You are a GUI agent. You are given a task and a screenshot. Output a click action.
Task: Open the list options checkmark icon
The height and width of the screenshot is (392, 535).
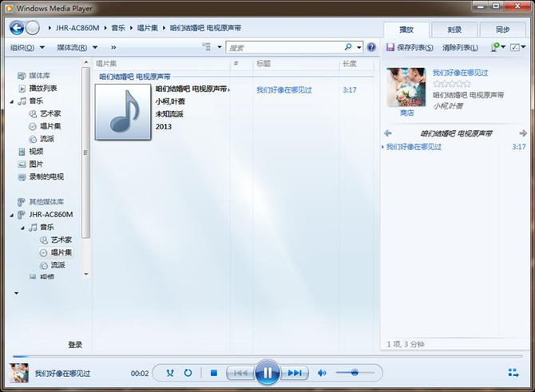coord(515,47)
